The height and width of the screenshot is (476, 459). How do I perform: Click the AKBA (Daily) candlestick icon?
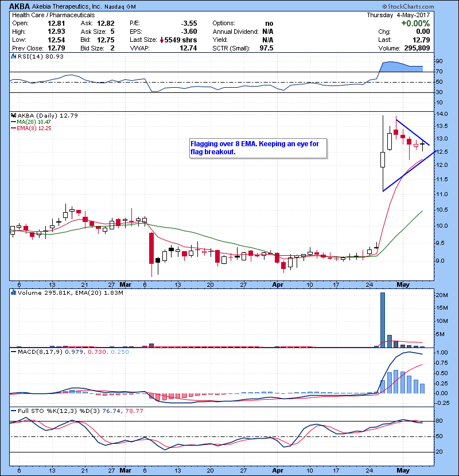[x=13, y=116]
